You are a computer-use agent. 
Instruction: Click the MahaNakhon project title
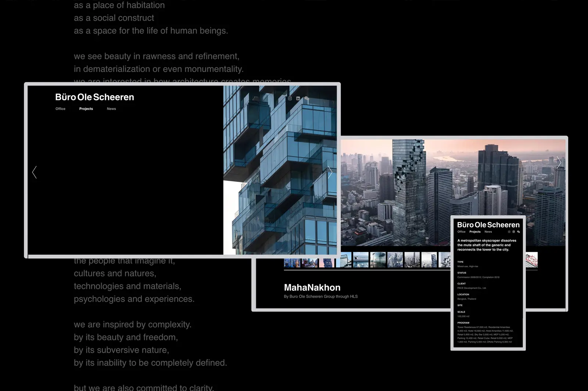[x=312, y=287]
